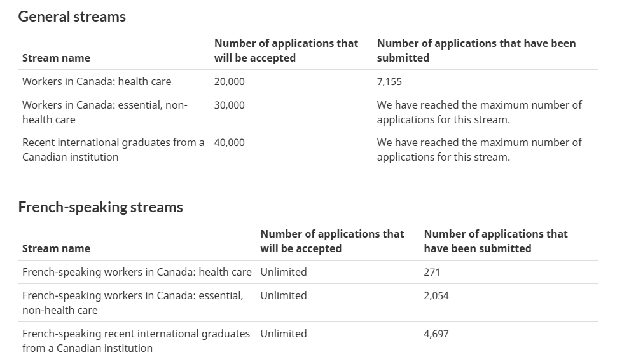Click the 271 submitted applications value

432,273
